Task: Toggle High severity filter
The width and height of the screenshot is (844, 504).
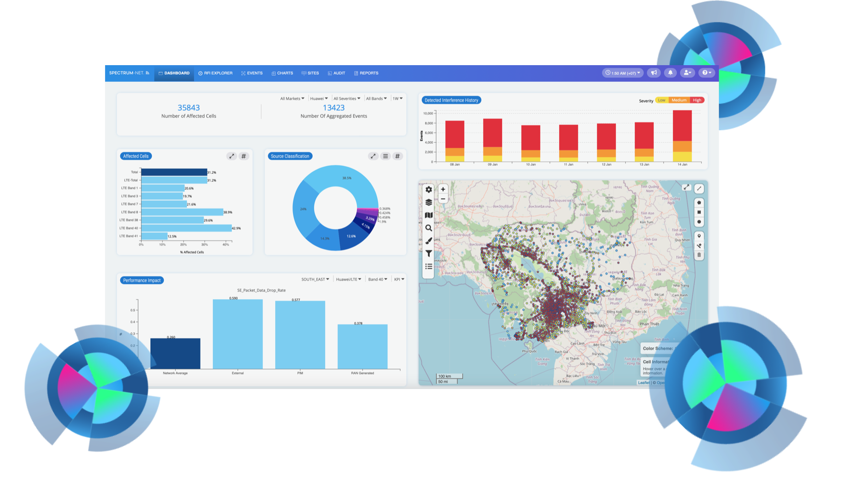Action: [x=697, y=100]
